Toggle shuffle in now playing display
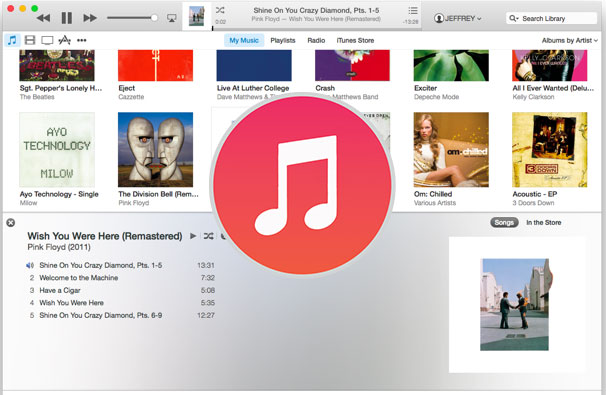Viewport: 606px width, 395px height. [x=220, y=10]
